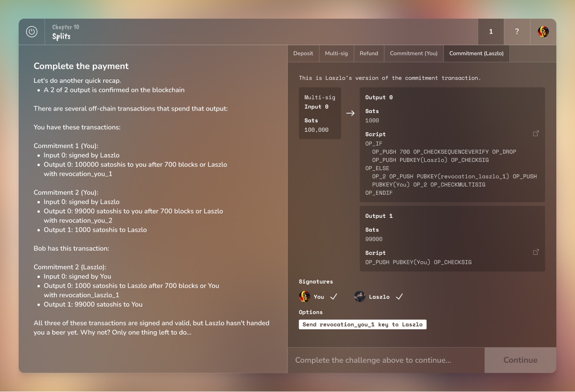Open the Multi-sig tab
This screenshot has height=392, width=575.
(336, 53)
